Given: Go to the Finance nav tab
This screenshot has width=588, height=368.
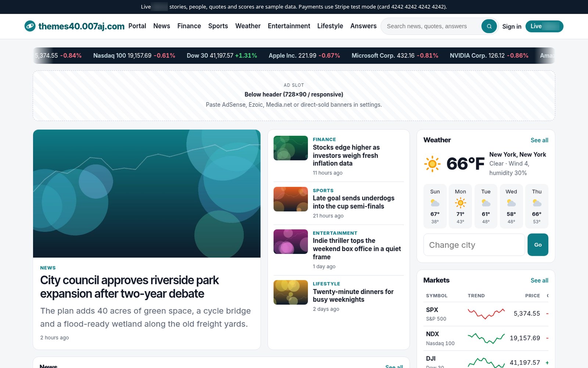Looking at the screenshot, I should (189, 26).
